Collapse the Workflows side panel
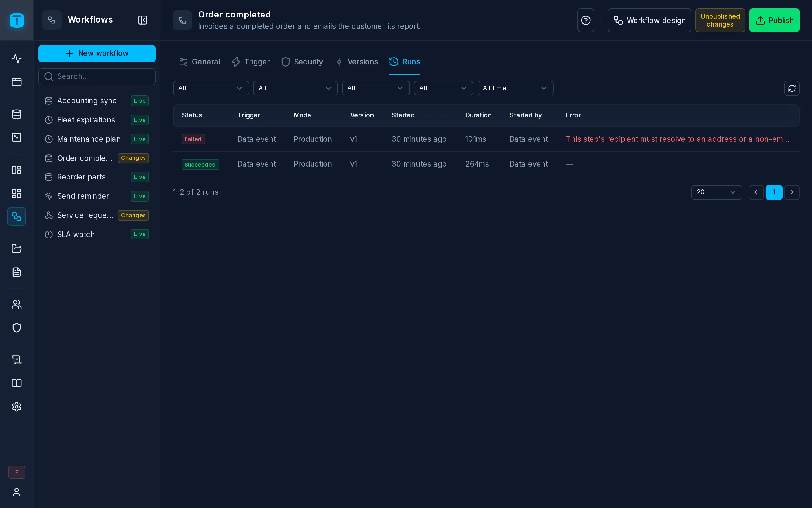The width and height of the screenshot is (812, 508). 143,20
